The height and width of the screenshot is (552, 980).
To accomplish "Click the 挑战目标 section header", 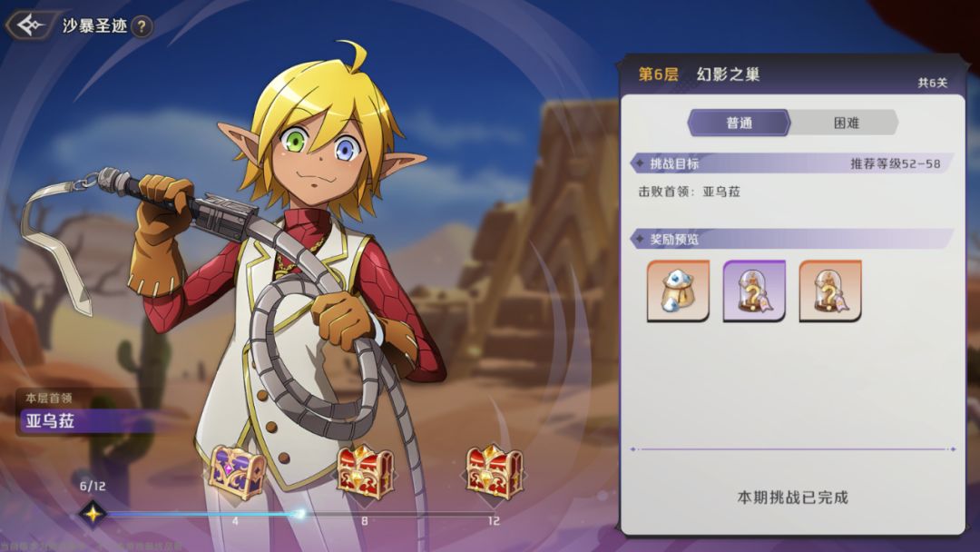I will pyautogui.click(x=792, y=163).
